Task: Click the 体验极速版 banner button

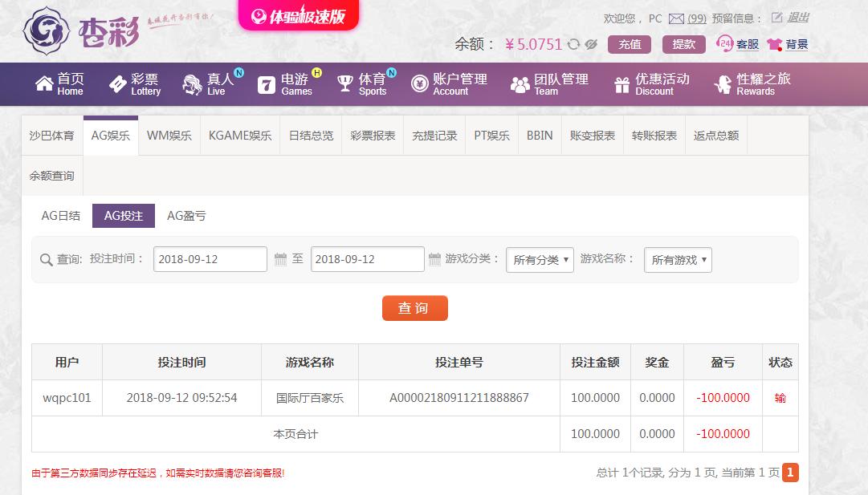Action: pos(299,15)
